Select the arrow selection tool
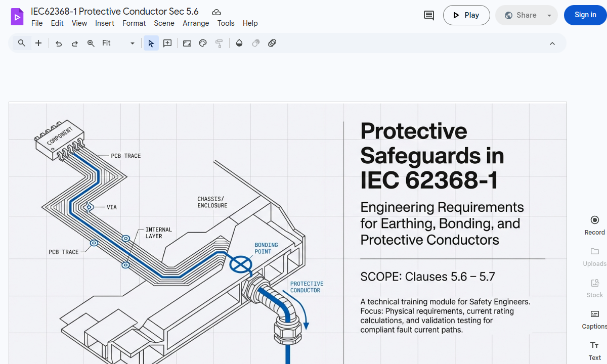 (x=151, y=43)
